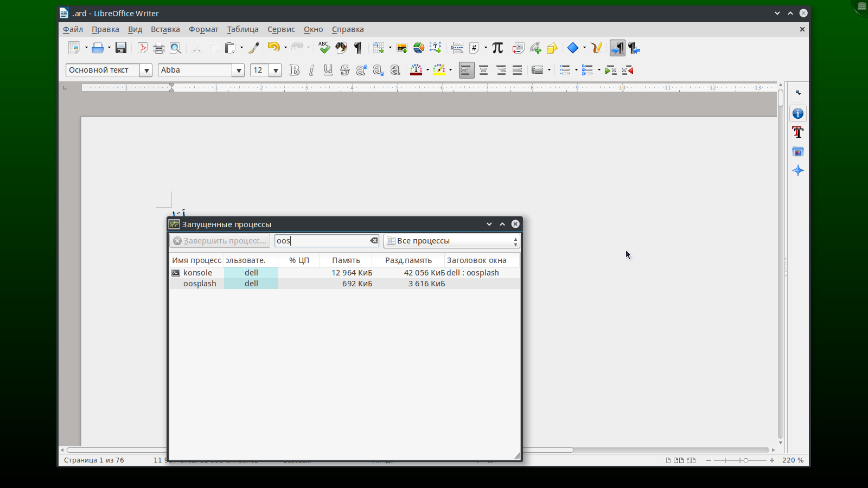
Task: Open font color dropdown arrow
Action: coord(427,70)
